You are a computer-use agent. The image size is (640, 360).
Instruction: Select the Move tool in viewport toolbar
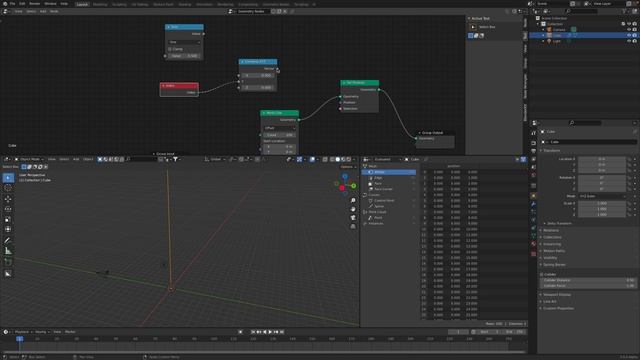pos(8,199)
